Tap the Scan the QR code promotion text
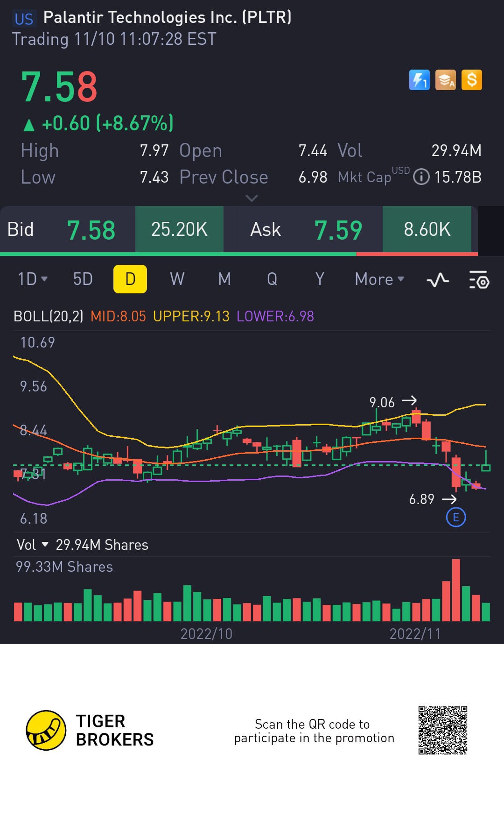This screenshot has width=504, height=817. [x=314, y=731]
